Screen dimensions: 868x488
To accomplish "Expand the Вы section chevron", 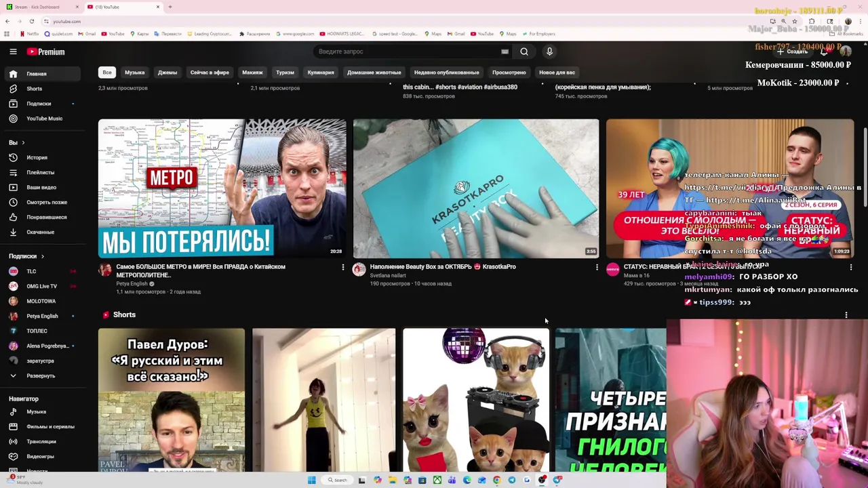I will coord(23,142).
